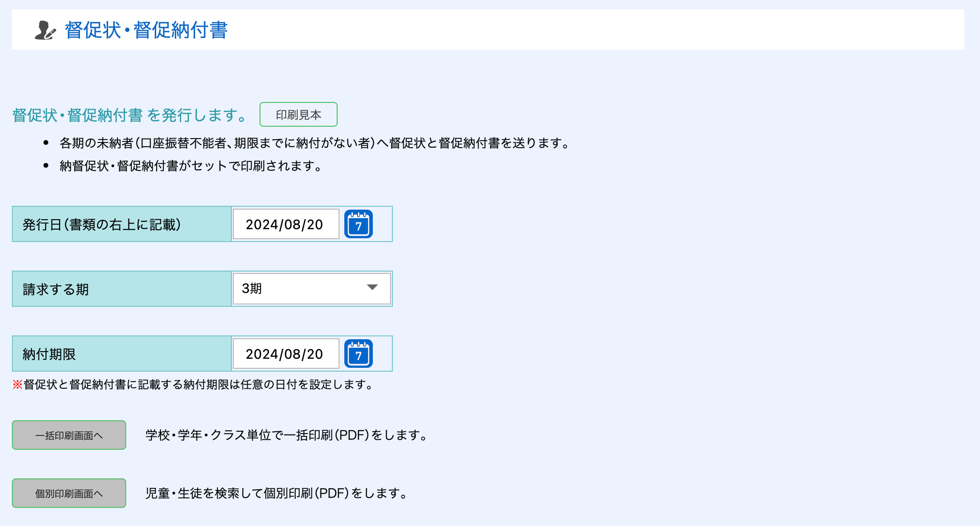Click the 児童・生徒を検索 description text
This screenshot has width=980, height=526.
coord(276,493)
